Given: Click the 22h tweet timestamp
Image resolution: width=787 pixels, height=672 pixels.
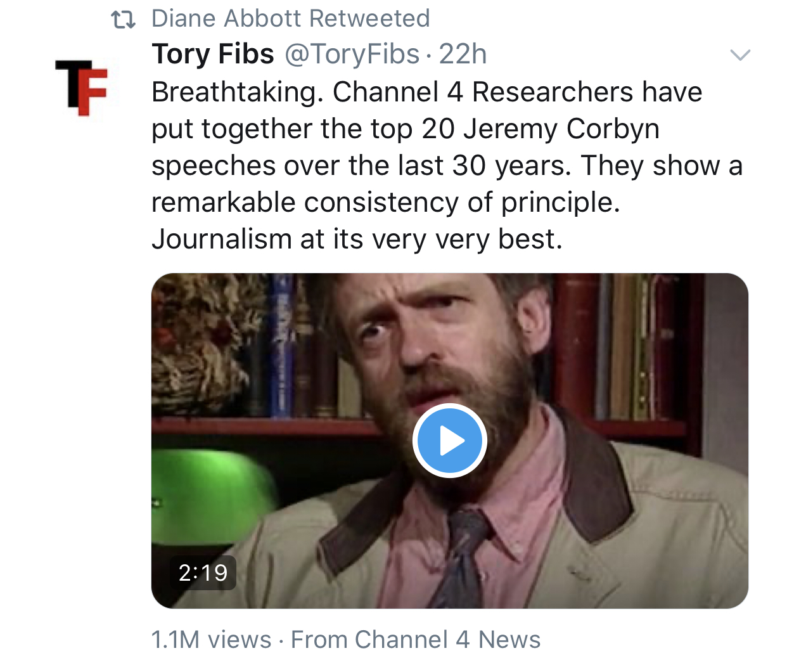Looking at the screenshot, I should click(x=463, y=55).
